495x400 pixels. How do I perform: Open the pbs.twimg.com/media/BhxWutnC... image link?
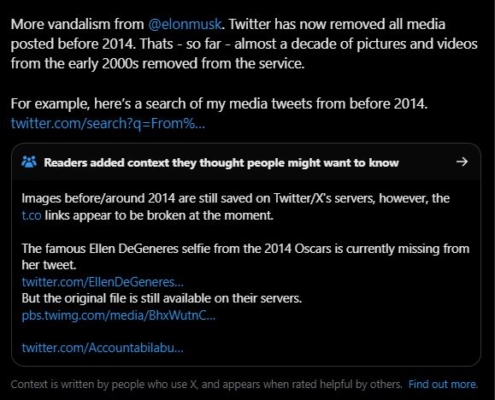point(118,315)
